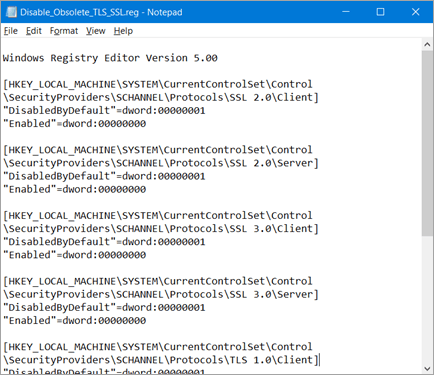The image size is (434, 375).
Task: Click DisabledByDefault line under SSL 2.0\Client
Action: (x=104, y=110)
